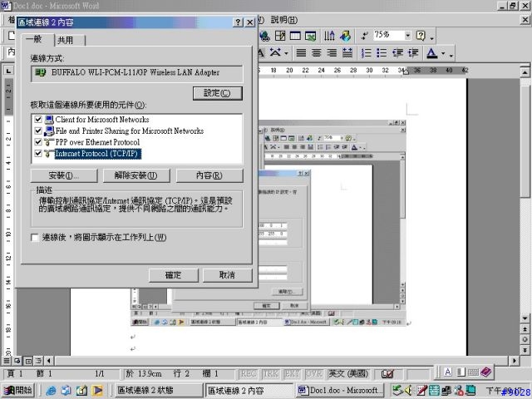Click the 取消 Cancel button
Viewport: 532px width, 399px height.
coord(227,275)
